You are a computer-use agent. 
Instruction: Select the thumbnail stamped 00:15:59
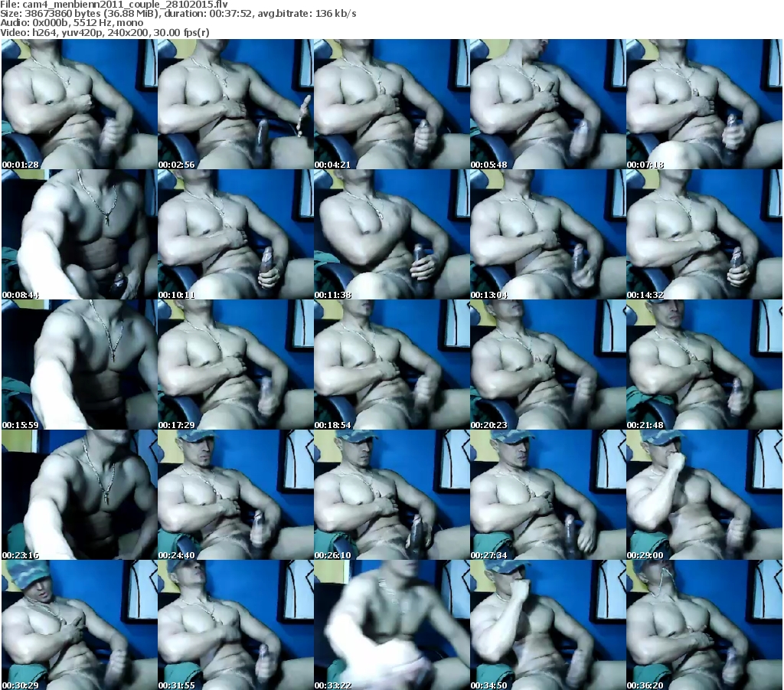tap(80, 365)
